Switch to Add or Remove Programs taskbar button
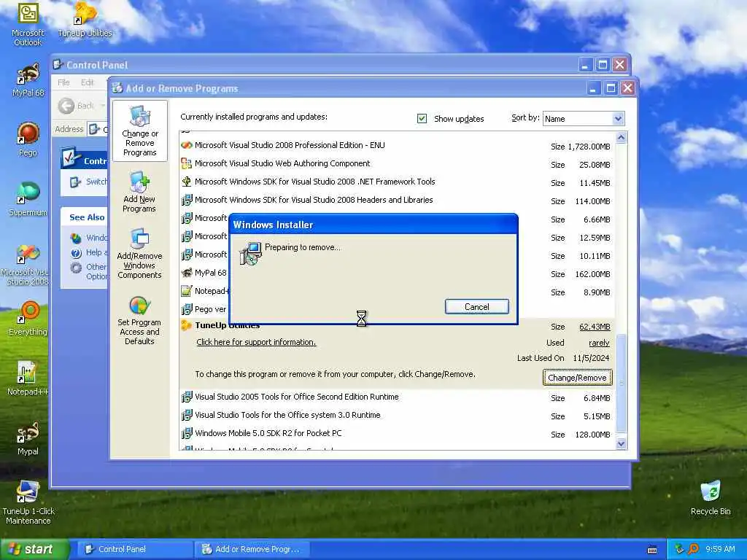This screenshot has width=747, height=560. click(252, 549)
